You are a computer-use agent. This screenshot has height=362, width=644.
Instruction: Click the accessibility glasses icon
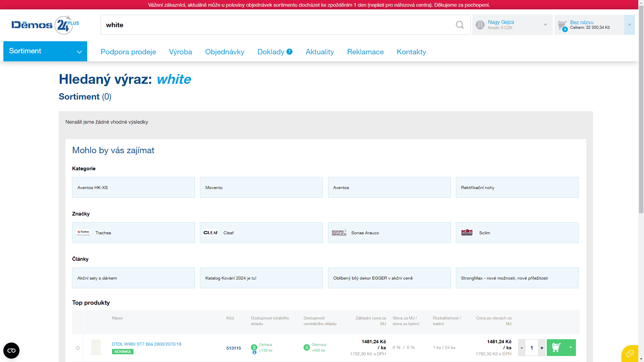click(11, 351)
